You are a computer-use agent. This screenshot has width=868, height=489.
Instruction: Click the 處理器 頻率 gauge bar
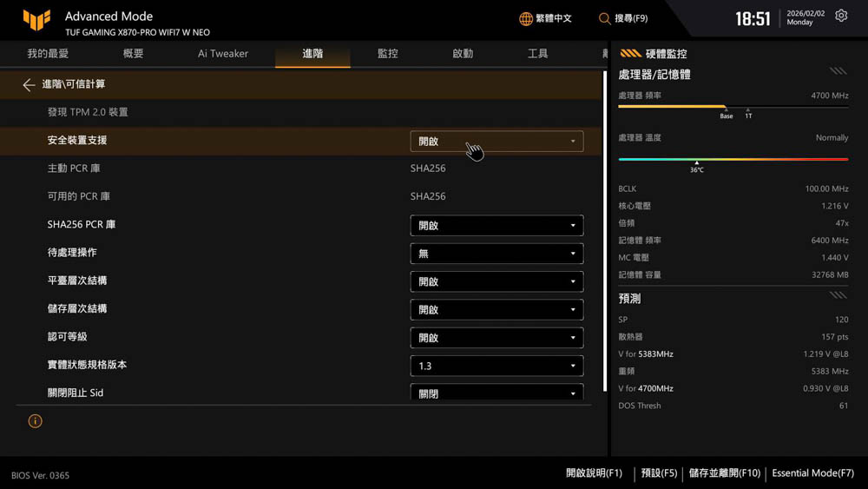[733, 107]
